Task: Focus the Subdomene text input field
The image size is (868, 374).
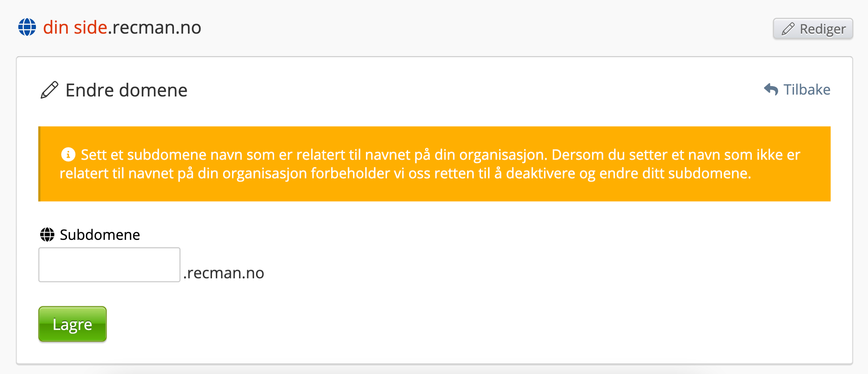Action: [109, 265]
